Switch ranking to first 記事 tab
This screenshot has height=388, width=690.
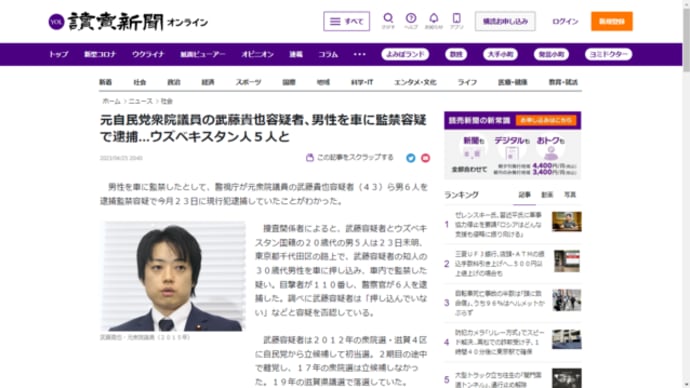(524, 195)
